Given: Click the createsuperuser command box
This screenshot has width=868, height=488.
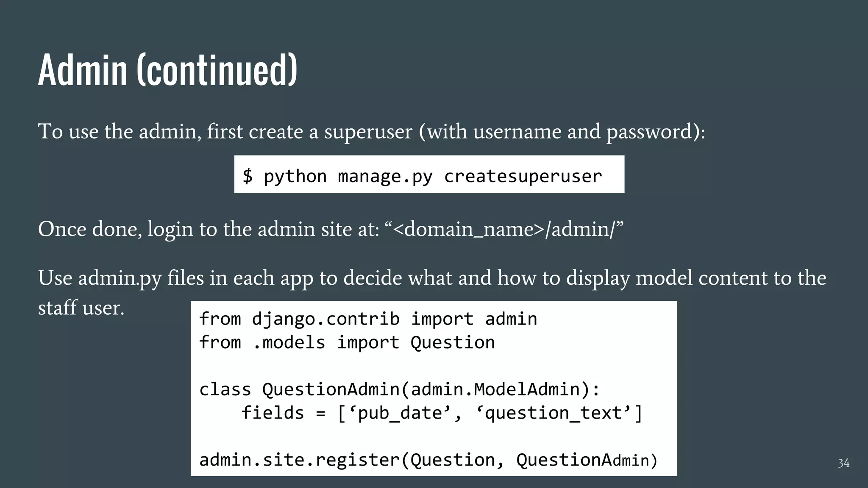Looking at the screenshot, I should 429,174.
